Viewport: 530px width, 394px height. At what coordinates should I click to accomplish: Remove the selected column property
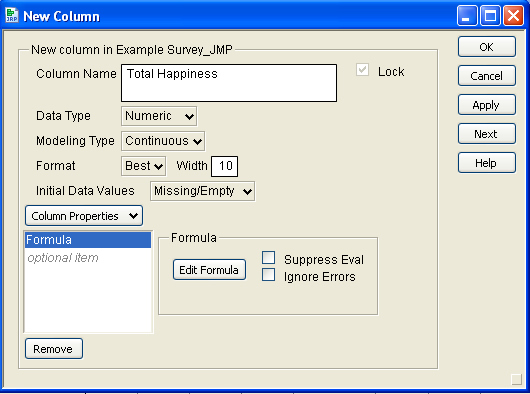[53, 349]
